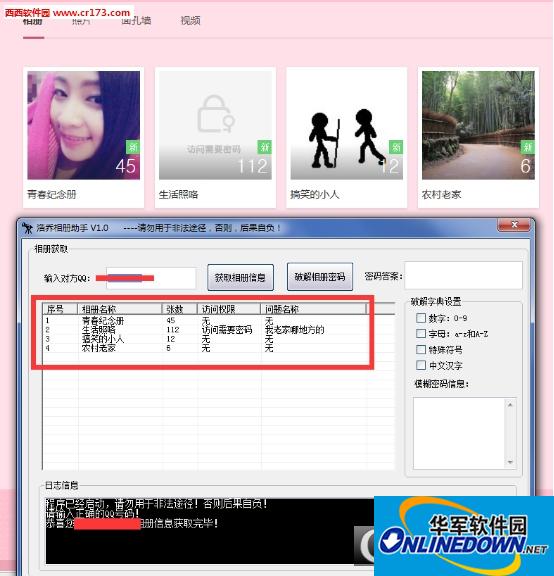Click the 破解相册密码 button

[x=320, y=277]
